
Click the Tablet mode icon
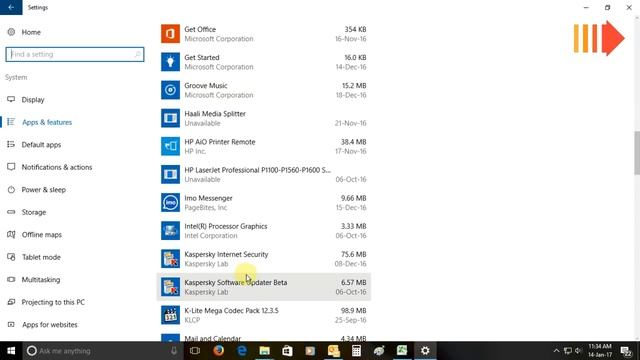tap(11, 257)
